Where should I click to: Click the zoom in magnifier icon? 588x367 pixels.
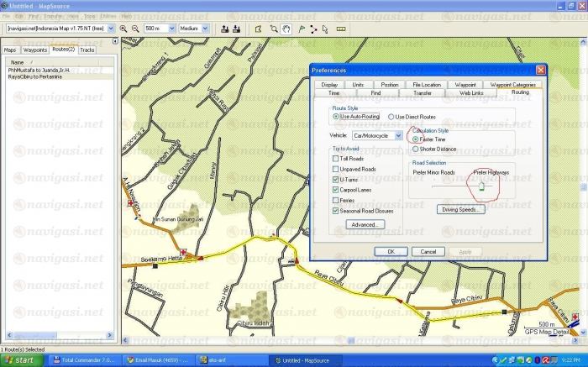pyautogui.click(x=123, y=28)
